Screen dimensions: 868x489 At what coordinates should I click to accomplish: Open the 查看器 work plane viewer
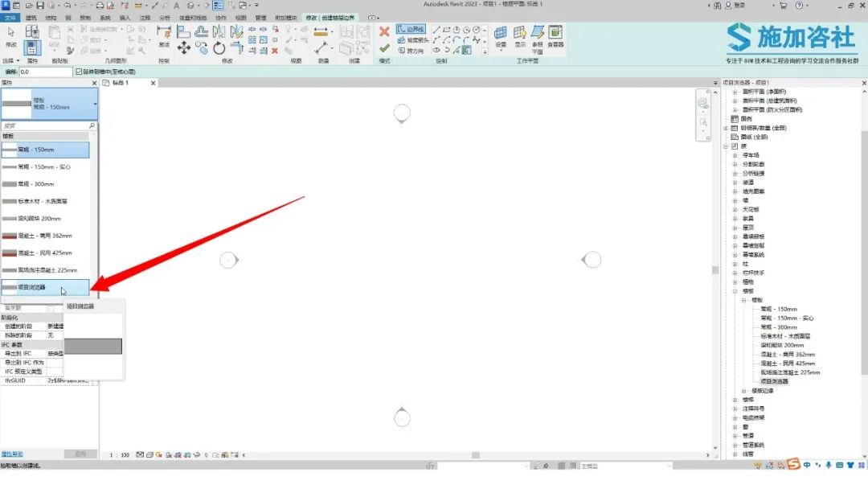click(x=555, y=36)
